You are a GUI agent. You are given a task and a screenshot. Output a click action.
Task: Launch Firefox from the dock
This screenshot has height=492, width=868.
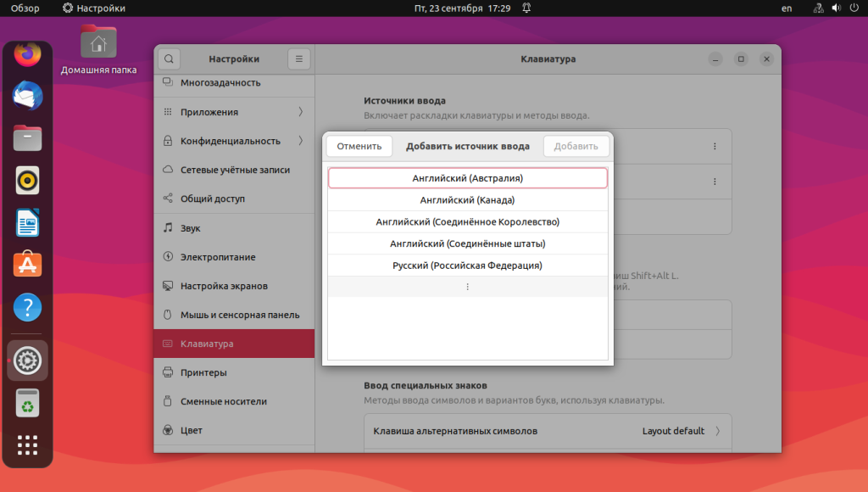27,54
